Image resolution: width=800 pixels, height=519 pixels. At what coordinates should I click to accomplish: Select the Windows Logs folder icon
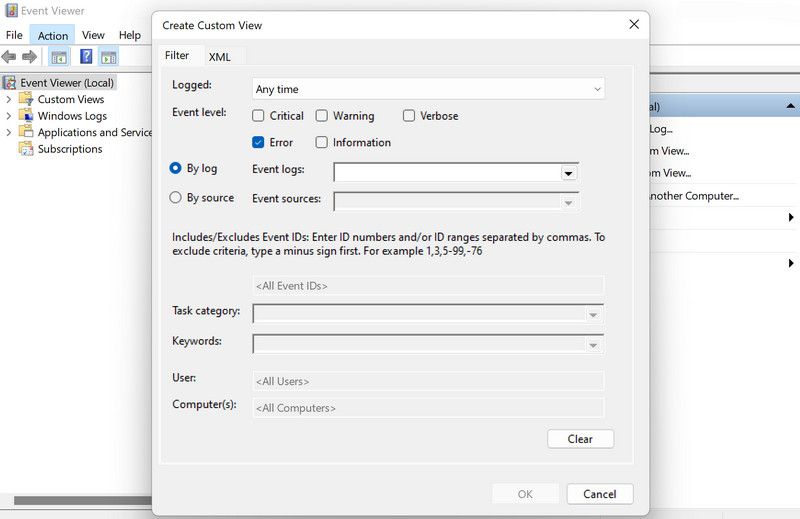pyautogui.click(x=26, y=116)
